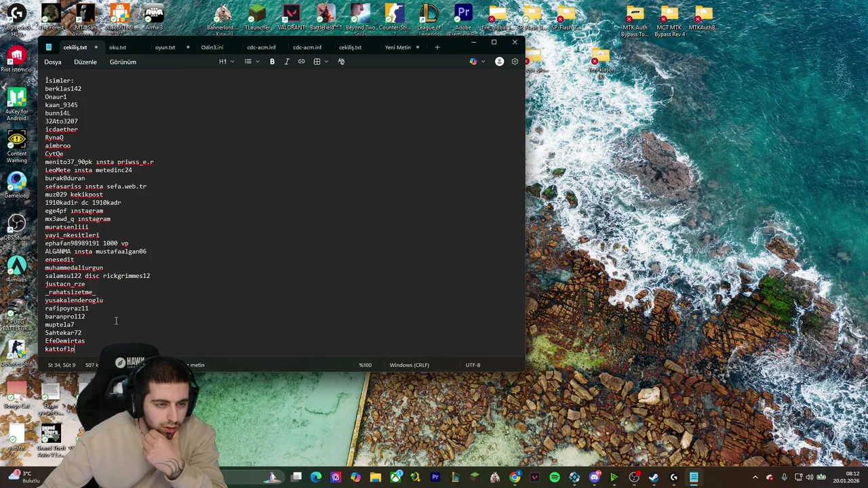Open the table insert dropdown

point(321,62)
